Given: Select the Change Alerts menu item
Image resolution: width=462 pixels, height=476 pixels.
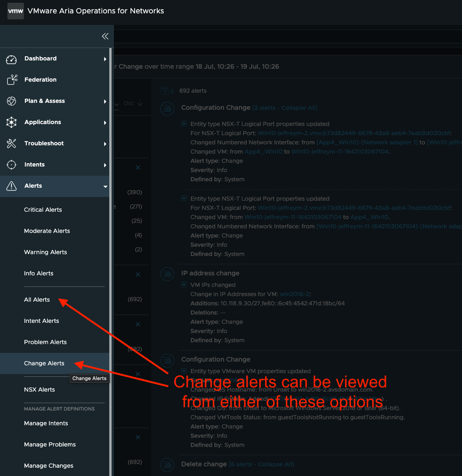Looking at the screenshot, I should click(x=55, y=363).
